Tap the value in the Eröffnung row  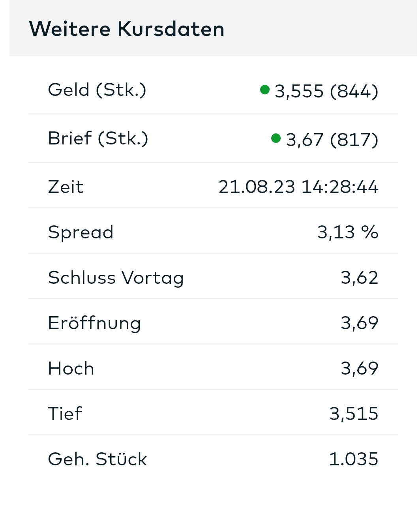(x=359, y=323)
